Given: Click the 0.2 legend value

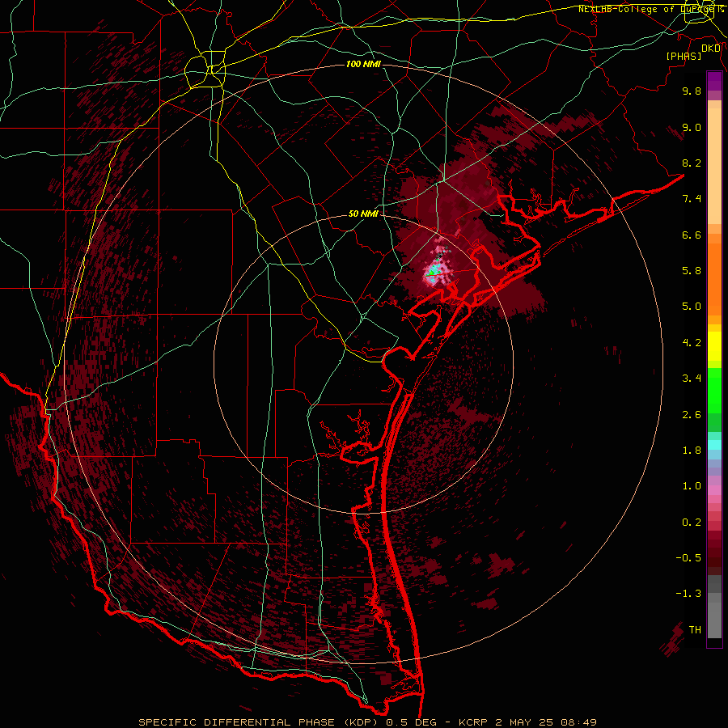Looking at the screenshot, I should coord(692,523).
